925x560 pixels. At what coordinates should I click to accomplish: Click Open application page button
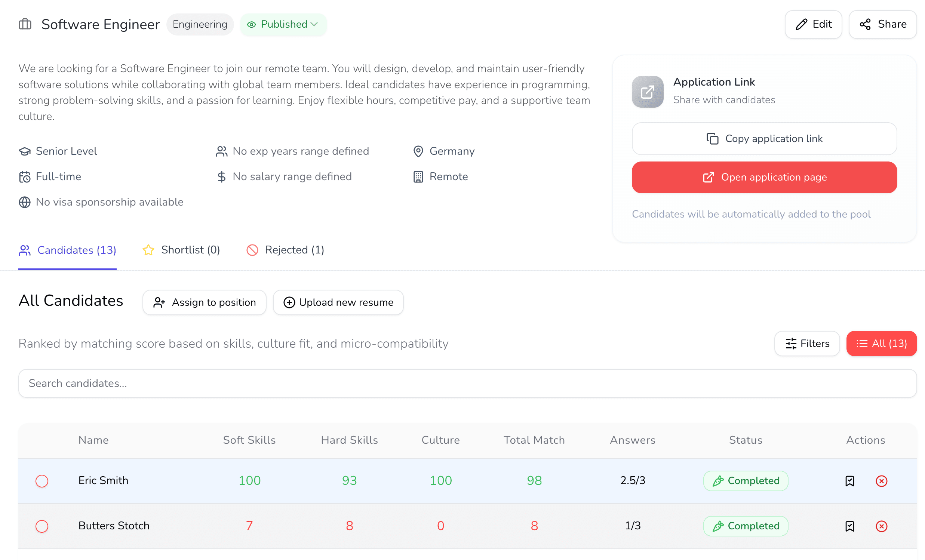[764, 177]
